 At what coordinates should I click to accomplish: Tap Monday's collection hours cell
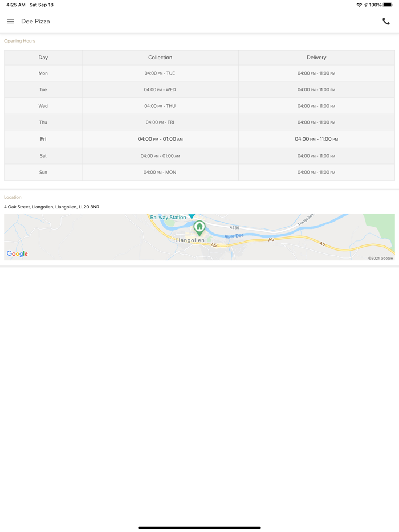point(160,73)
